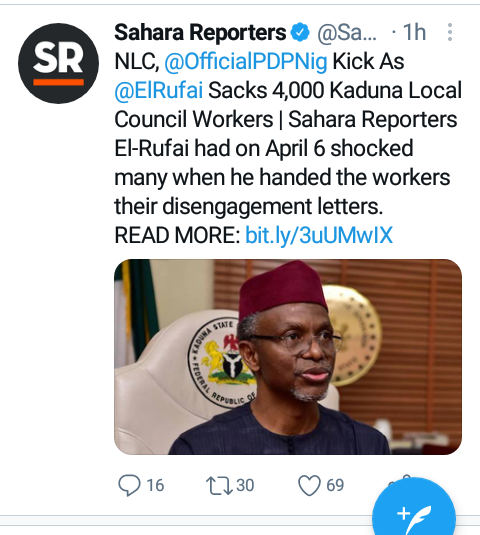This screenshot has width=480, height=535.
Task: Click the Sahara Reporters account name
Action: [200, 32]
